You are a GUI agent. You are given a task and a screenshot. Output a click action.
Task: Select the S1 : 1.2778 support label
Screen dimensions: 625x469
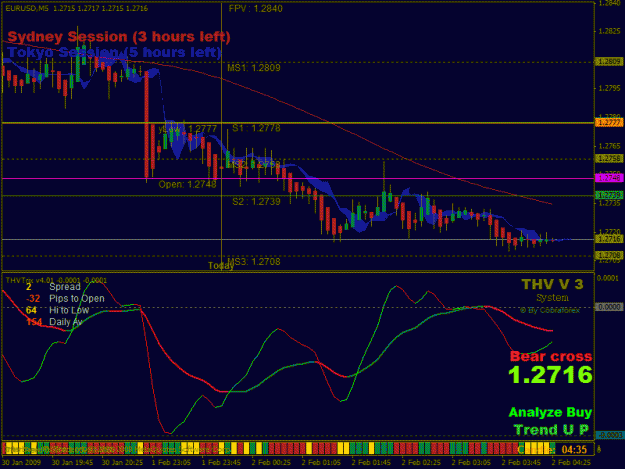(x=256, y=128)
